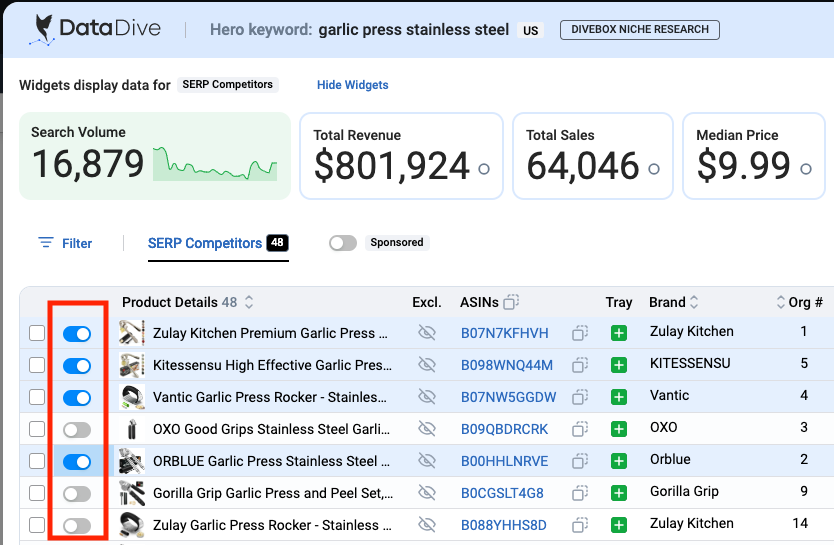Add Vantic Garlic Press Rocker to tray
The width and height of the screenshot is (834, 545).
[x=619, y=397]
